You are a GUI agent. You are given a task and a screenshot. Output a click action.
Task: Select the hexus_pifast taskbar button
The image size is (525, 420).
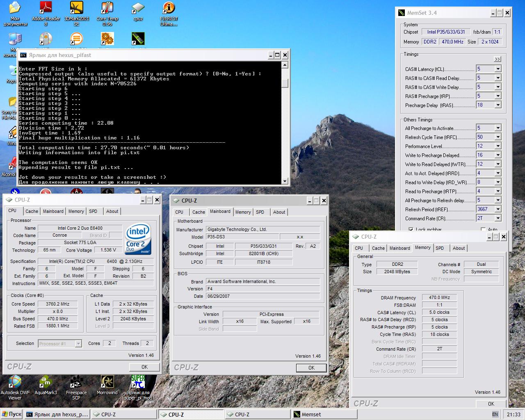tap(57, 414)
